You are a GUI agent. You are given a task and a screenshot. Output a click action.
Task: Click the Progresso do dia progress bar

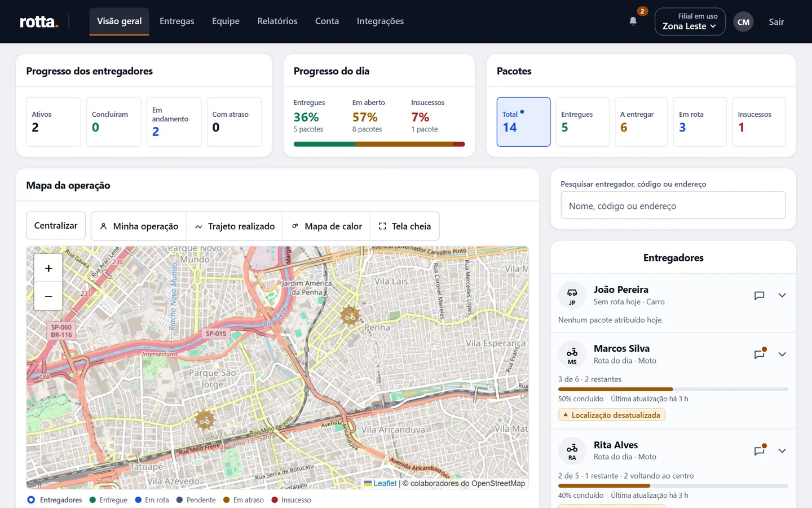(x=379, y=144)
